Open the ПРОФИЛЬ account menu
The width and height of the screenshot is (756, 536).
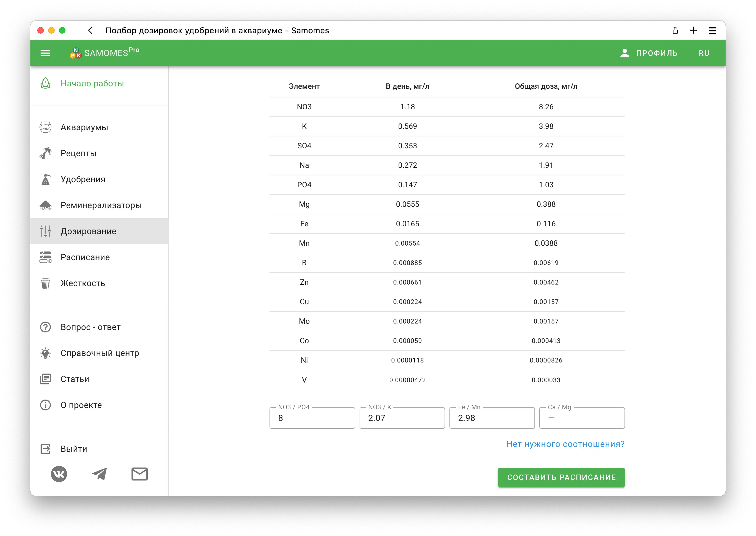pyautogui.click(x=649, y=53)
